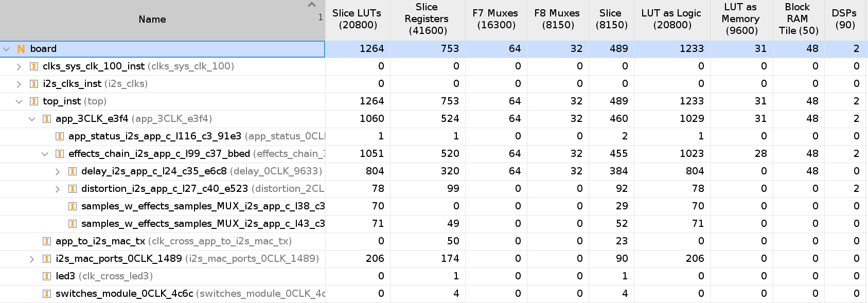This screenshot has height=303, width=868.
Task: Sort by the F8 Muxes column header
Action: click(x=558, y=19)
